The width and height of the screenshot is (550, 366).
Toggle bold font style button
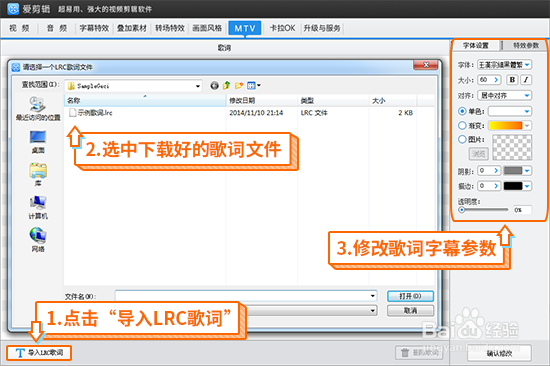(x=512, y=80)
